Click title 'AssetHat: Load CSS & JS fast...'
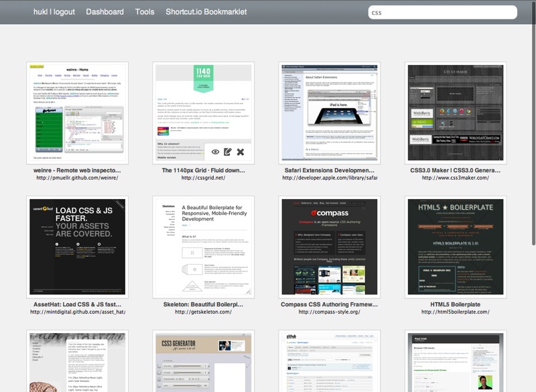The image size is (536, 392). [77, 304]
